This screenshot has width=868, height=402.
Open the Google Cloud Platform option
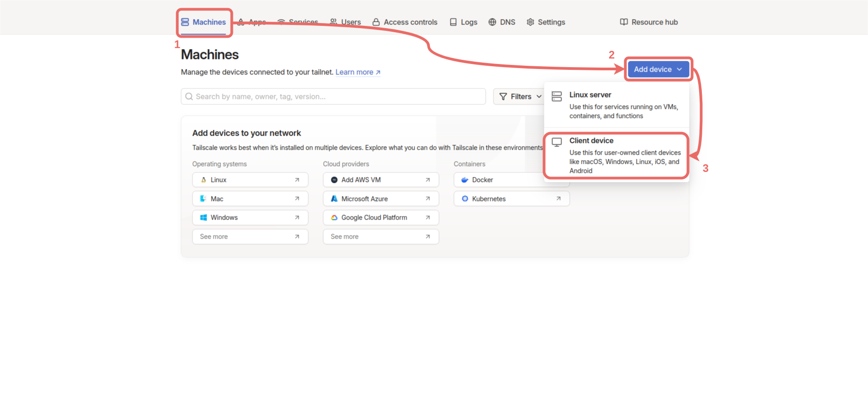[381, 218]
